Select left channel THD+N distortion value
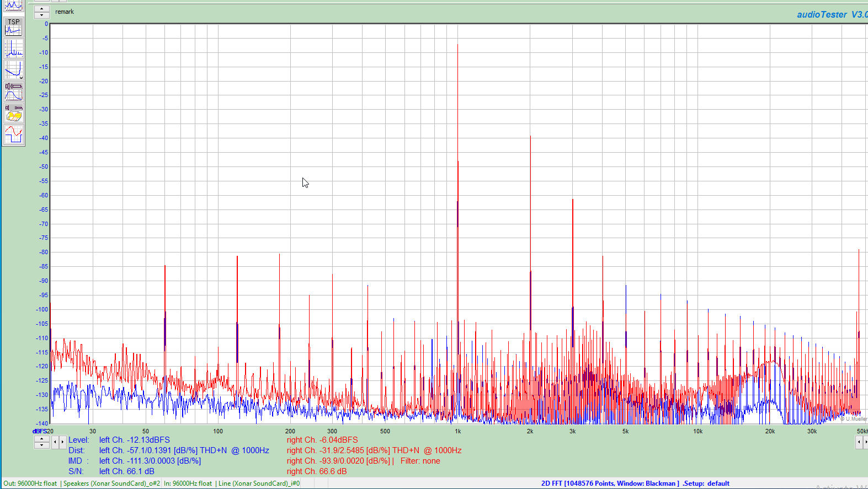The width and height of the screenshot is (868, 489). click(x=184, y=450)
